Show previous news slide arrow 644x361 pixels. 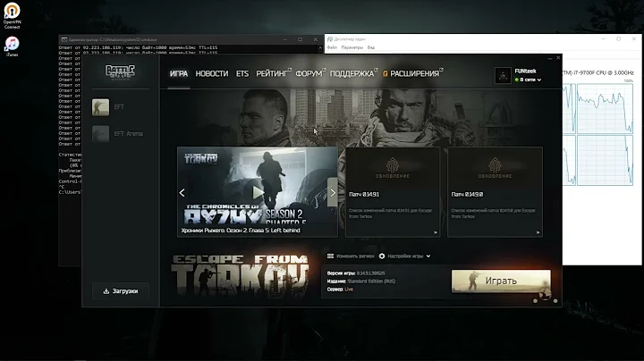182,192
